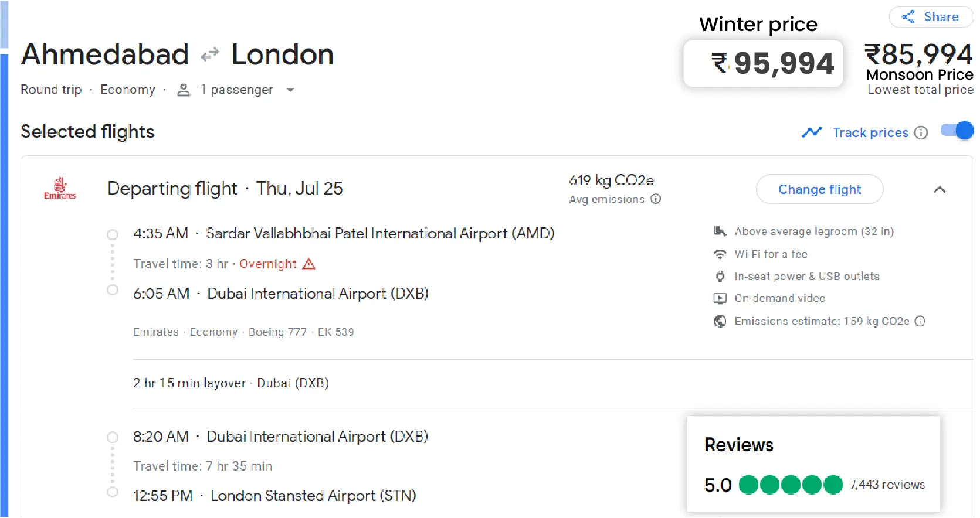This screenshot has height=518, width=980.
Task: Select the Economy label
Action: 127,90
